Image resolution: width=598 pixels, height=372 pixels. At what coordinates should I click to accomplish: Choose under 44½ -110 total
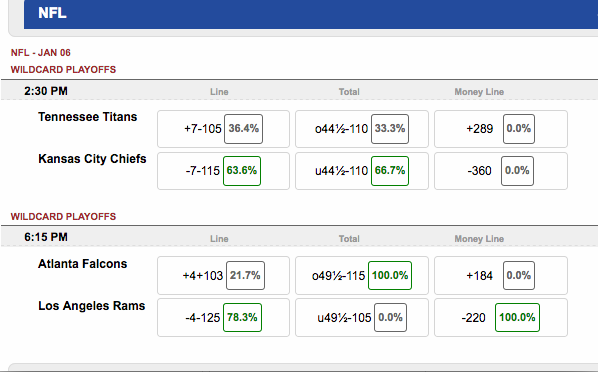pyautogui.click(x=362, y=171)
